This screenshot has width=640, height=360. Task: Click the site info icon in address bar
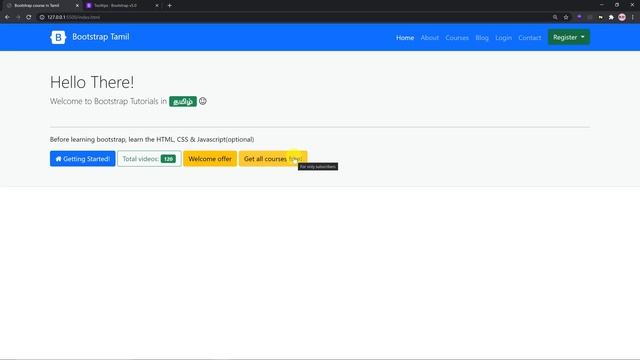(42, 17)
